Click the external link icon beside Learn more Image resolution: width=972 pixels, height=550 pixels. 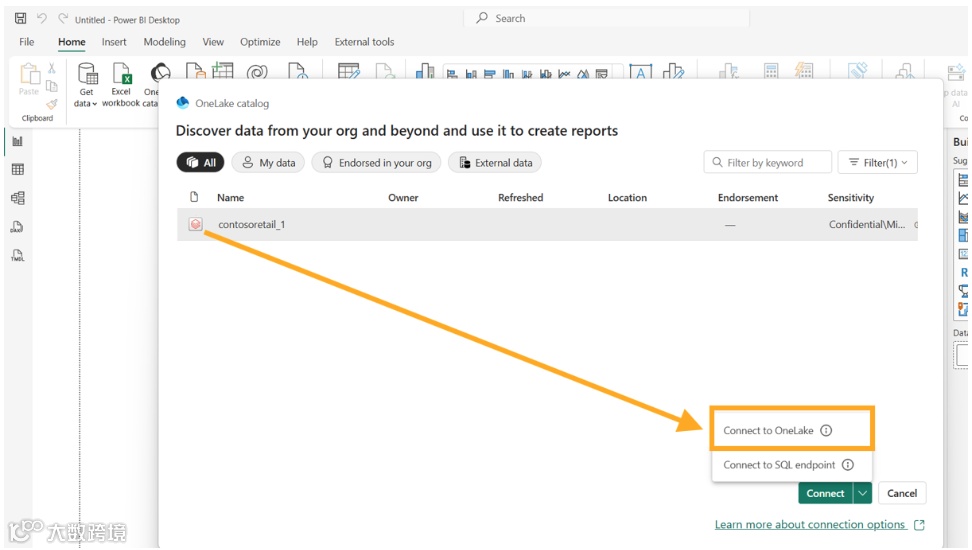919,525
